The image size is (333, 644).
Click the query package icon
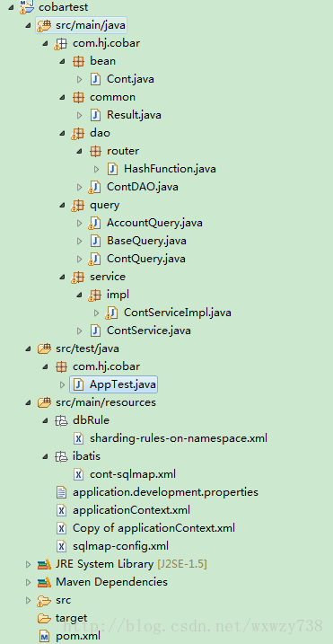pyautogui.click(x=77, y=205)
